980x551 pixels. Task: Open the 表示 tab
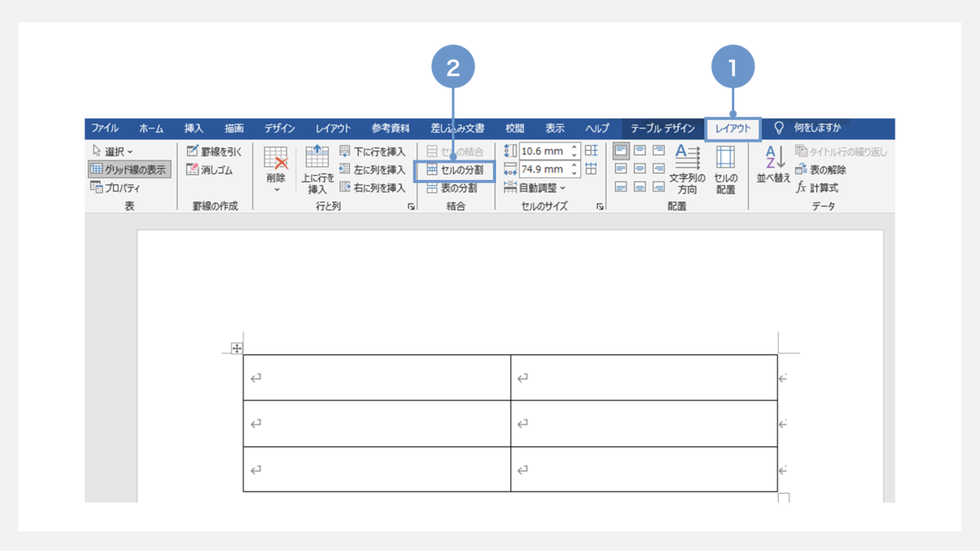555,129
